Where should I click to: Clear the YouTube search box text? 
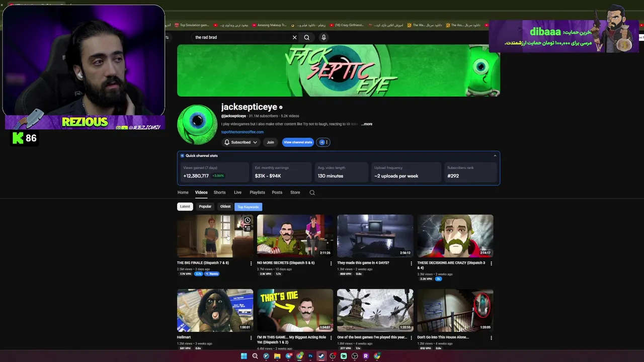pos(294,37)
